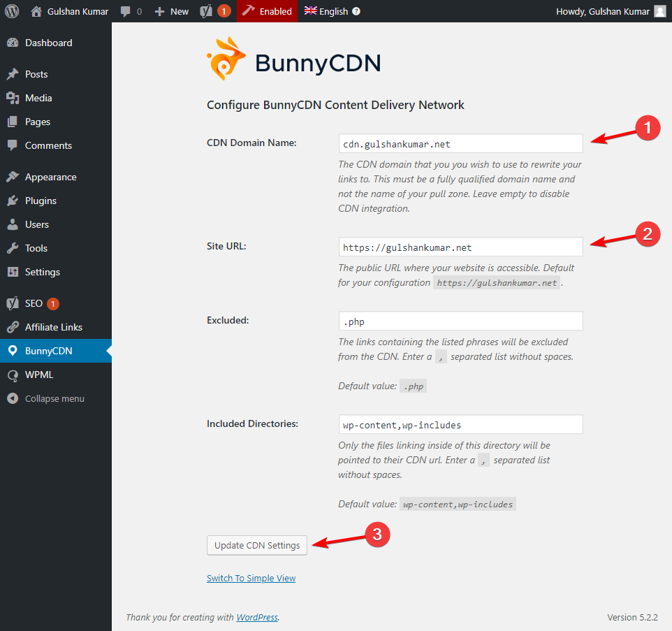Image resolution: width=672 pixels, height=631 pixels.
Task: Click the Media library icon
Action: pos(13,98)
